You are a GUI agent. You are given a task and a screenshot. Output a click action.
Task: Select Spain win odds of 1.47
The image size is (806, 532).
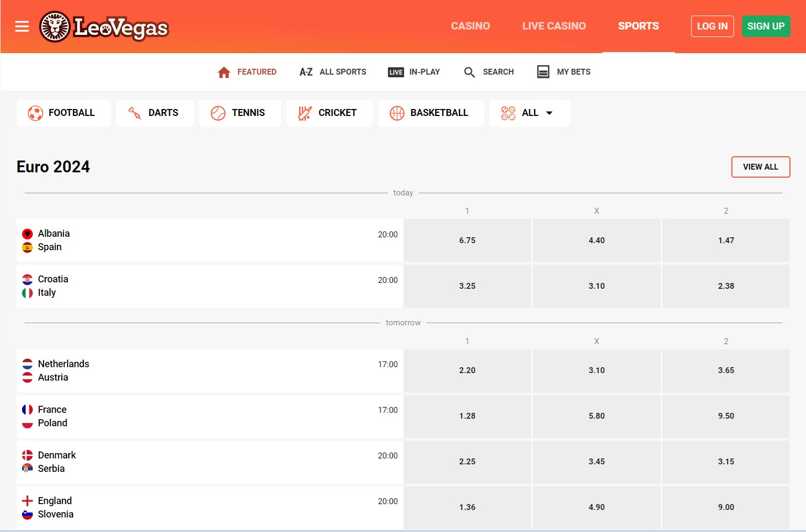pos(725,241)
